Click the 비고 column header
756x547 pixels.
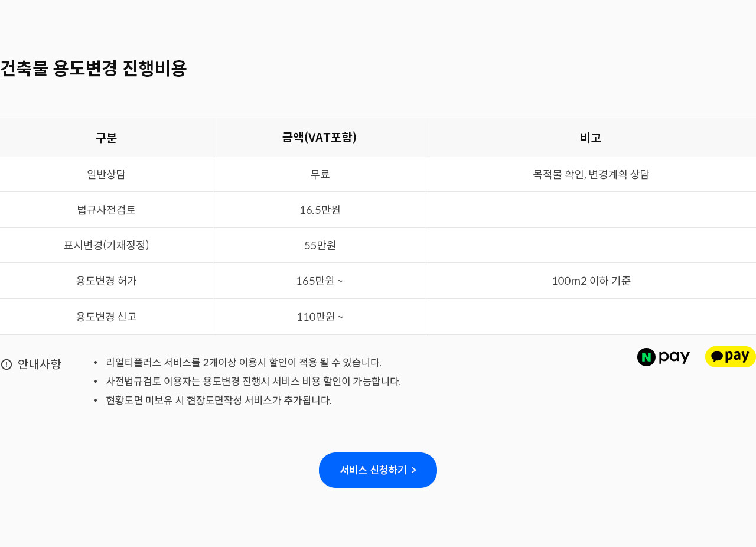pos(591,138)
